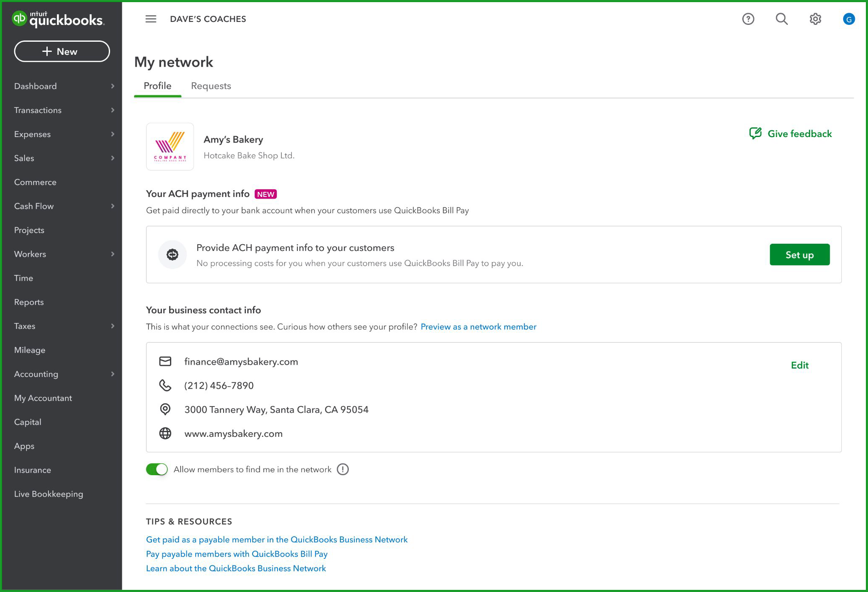Open Pay payable members with Bill Pay link
Screen dimensions: 868x592
coord(237,554)
